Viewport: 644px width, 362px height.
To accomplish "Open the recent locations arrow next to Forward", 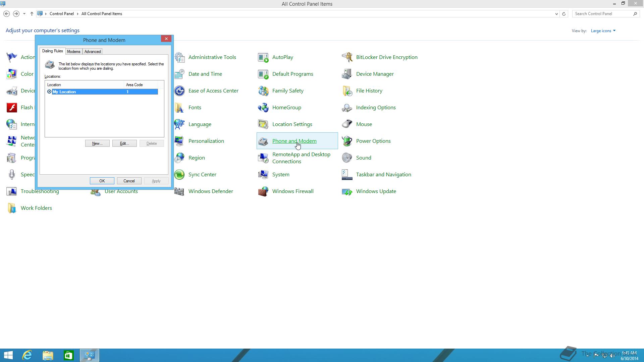I will (24, 14).
